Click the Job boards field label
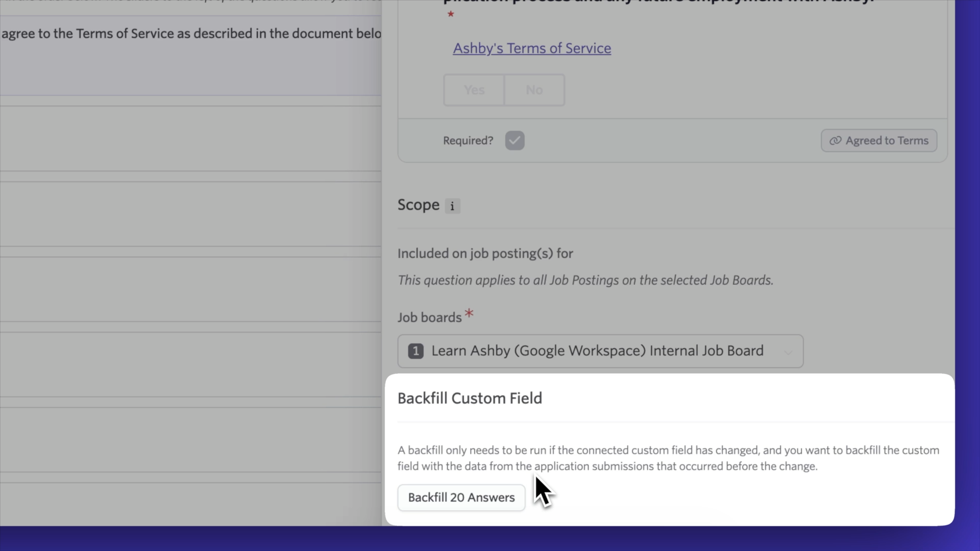The width and height of the screenshot is (980, 551). pyautogui.click(x=429, y=317)
